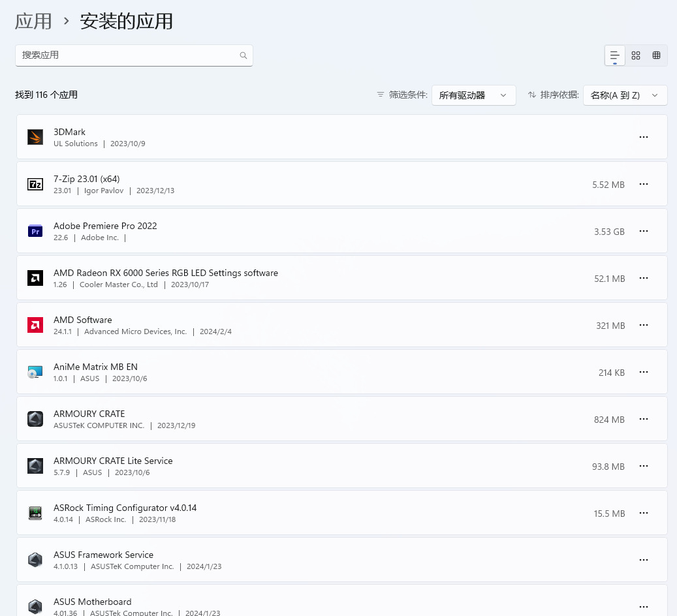Open more options for 7-Zip 23.01
This screenshot has width=677, height=616.
(x=644, y=184)
